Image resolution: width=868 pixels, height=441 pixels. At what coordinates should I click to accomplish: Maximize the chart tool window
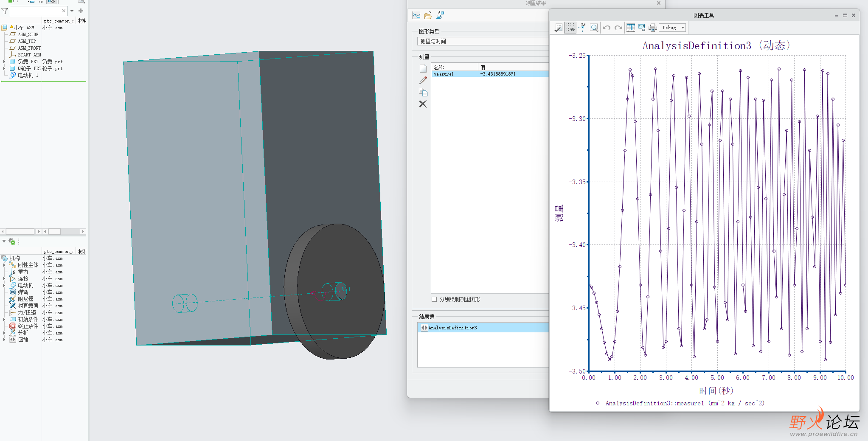click(845, 15)
